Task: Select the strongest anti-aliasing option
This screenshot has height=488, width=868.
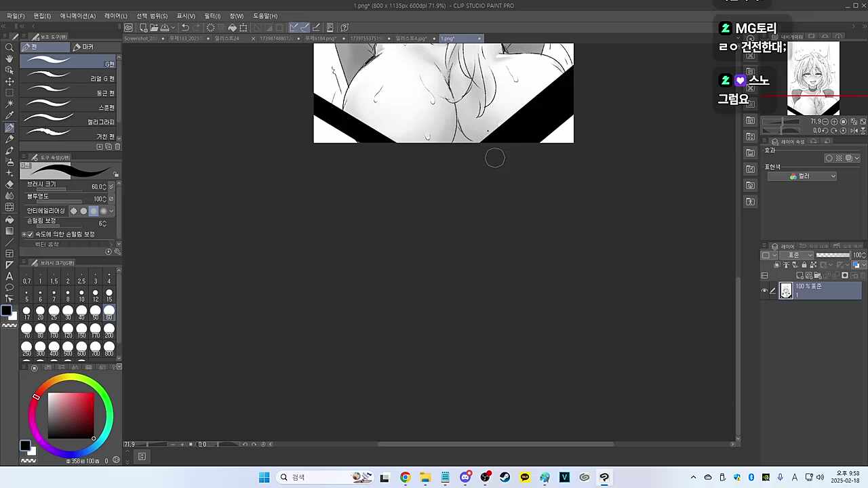Action: [x=104, y=211]
